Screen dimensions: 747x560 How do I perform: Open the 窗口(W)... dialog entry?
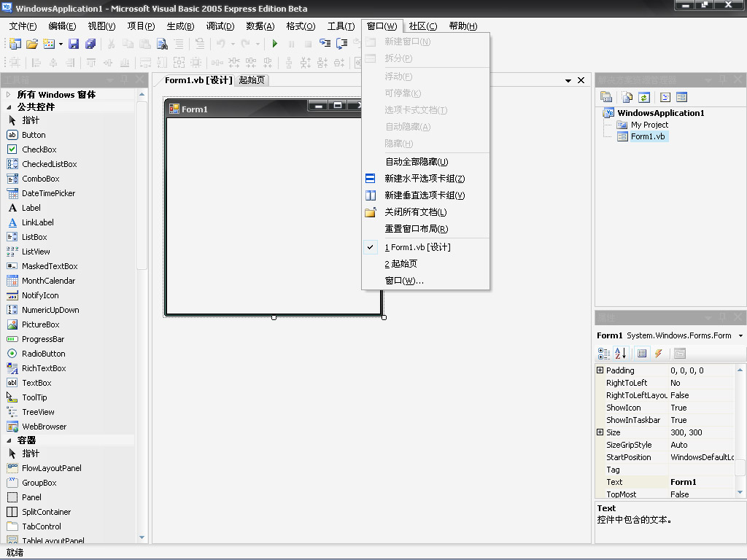pyautogui.click(x=425, y=281)
